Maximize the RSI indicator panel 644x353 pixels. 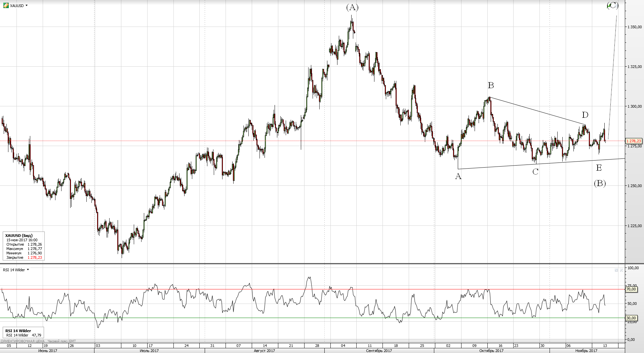(616, 270)
